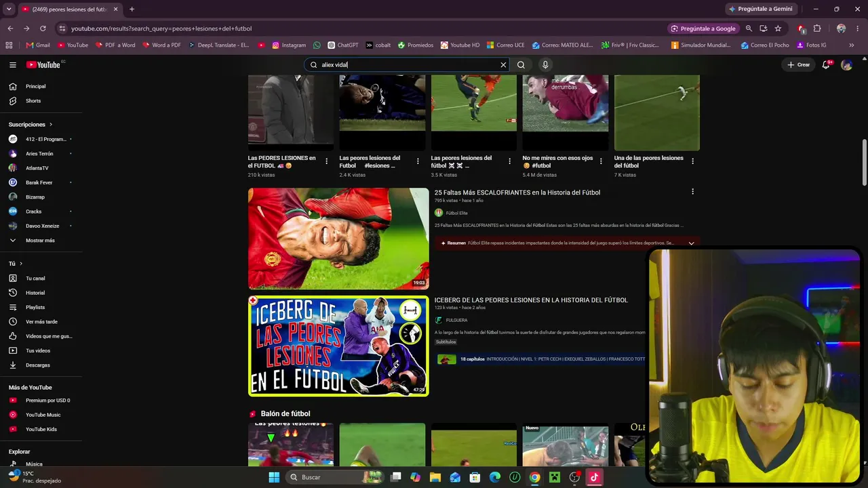Start voice search with the microphone
The width and height of the screenshot is (868, 488).
coord(545,65)
